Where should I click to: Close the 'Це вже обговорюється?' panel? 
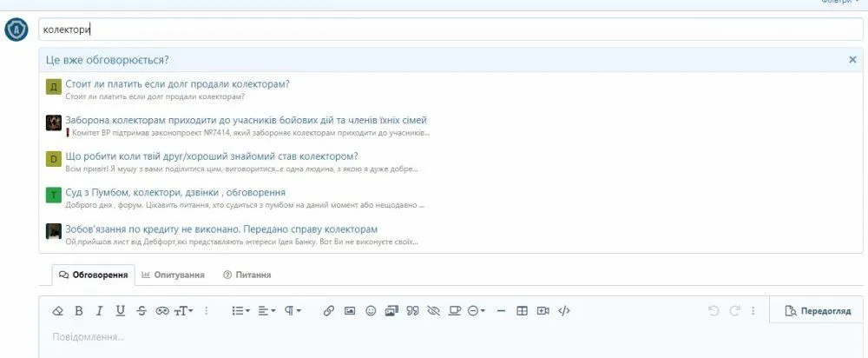[852, 60]
